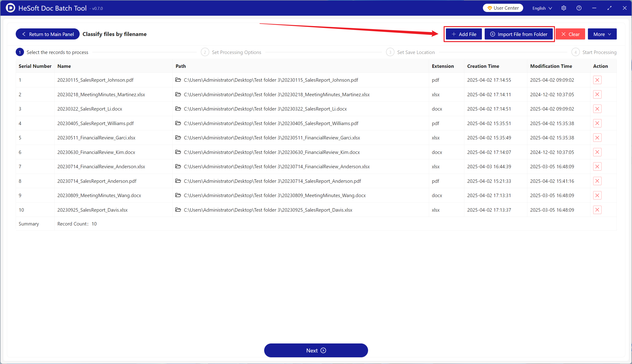Click folder icon of 20230511_FinancialReview_Garci.xlsx path
632x364 pixels.
(x=178, y=138)
